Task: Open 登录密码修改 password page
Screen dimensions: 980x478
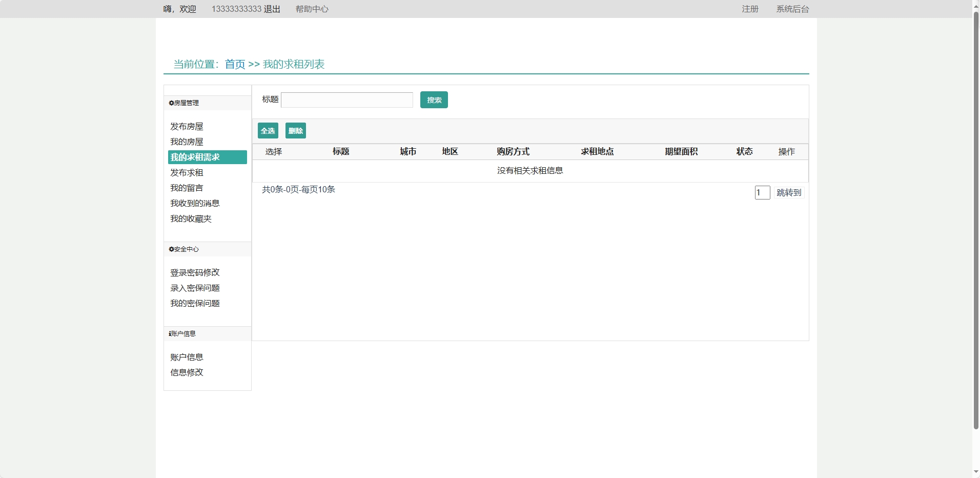Action: coord(195,273)
